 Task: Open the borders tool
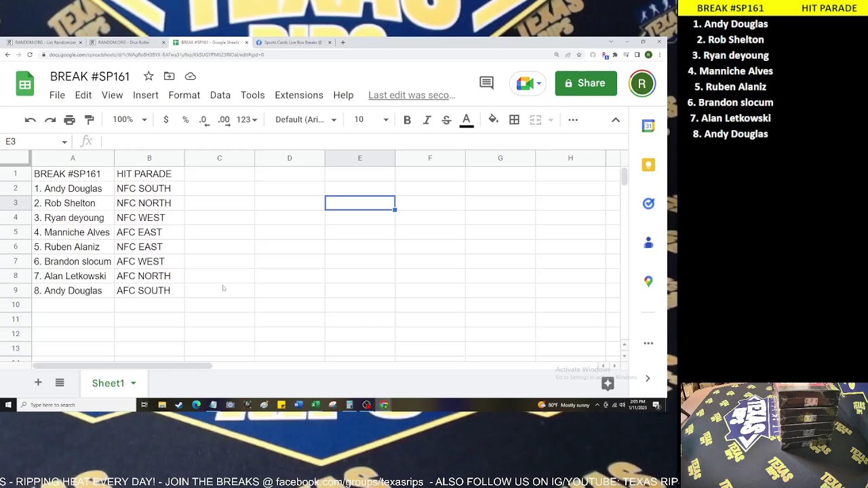[x=514, y=120]
